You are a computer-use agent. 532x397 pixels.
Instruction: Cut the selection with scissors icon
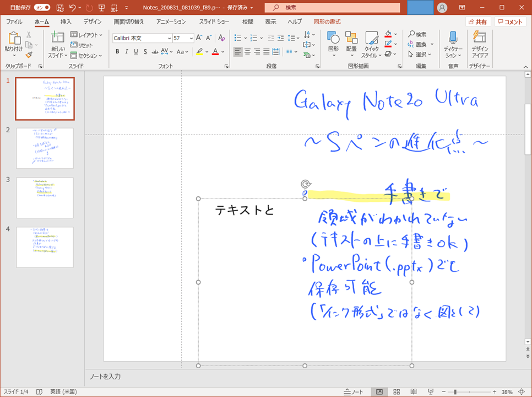29,35
